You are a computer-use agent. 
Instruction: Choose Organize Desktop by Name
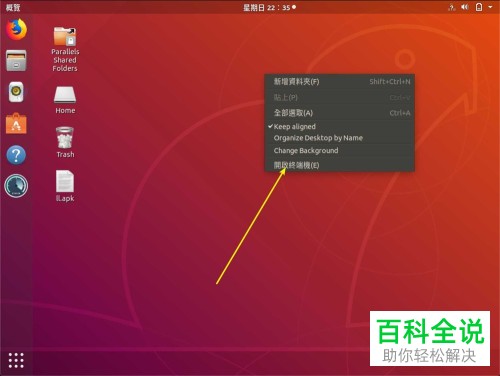(339, 138)
